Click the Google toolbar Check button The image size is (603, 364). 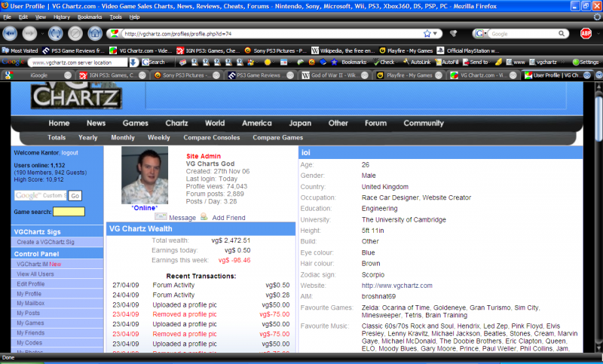coord(384,63)
